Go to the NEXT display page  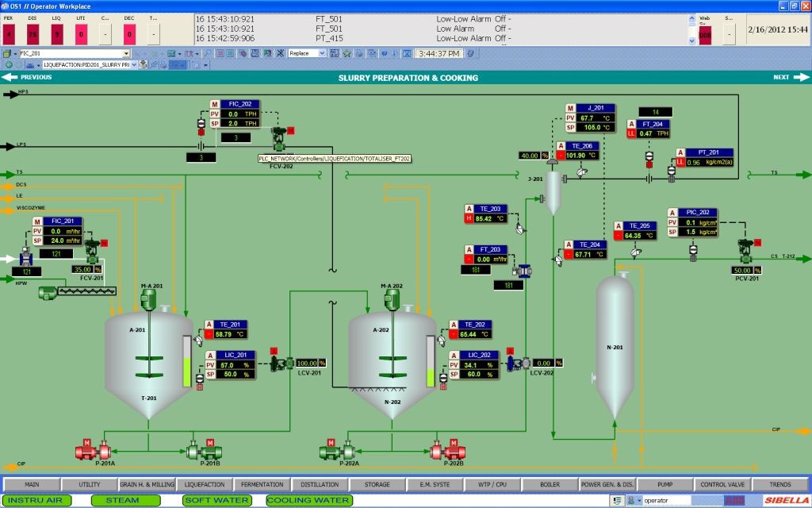(x=788, y=78)
